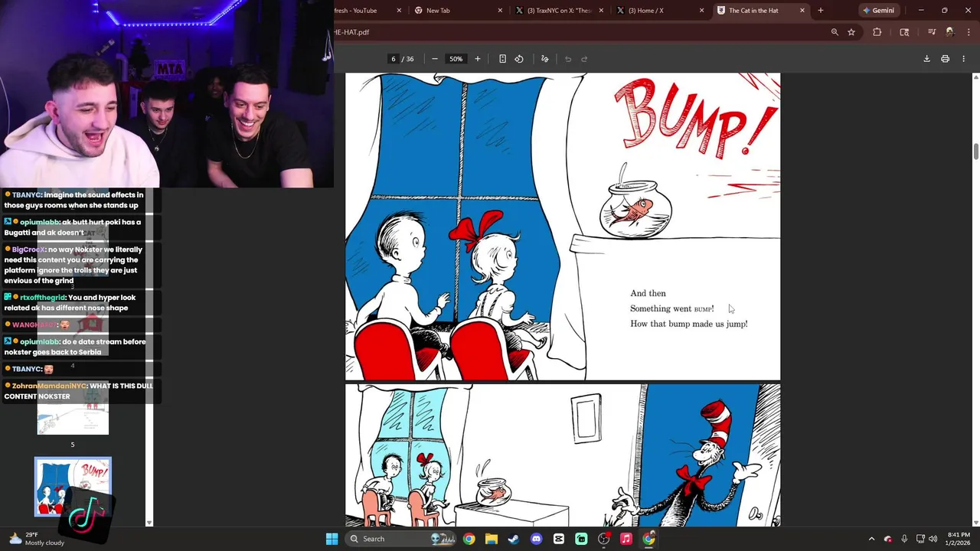This screenshot has width=980, height=551.
Task: Click the undo arrow in PDF toolbar
Action: point(568,59)
